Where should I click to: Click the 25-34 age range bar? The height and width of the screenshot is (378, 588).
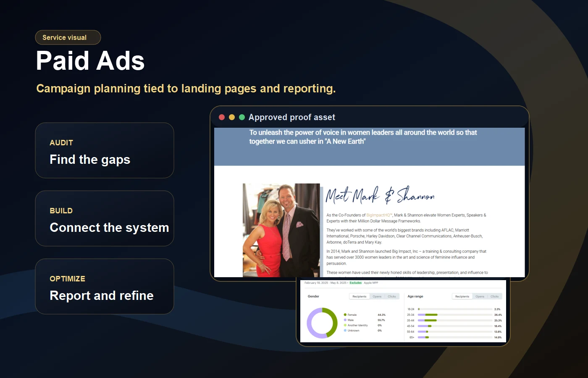tap(455, 315)
